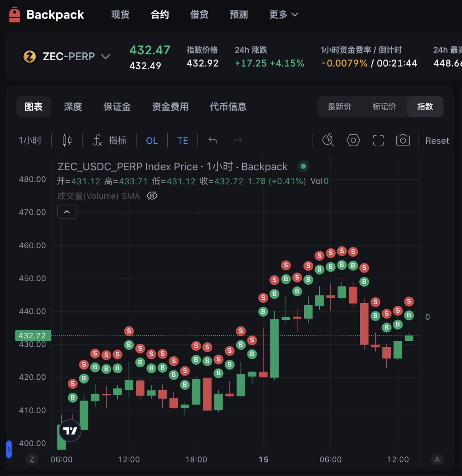Viewport: 462px width, 476px height.
Task: Collapse the chart legend with chevron
Action: (67, 212)
